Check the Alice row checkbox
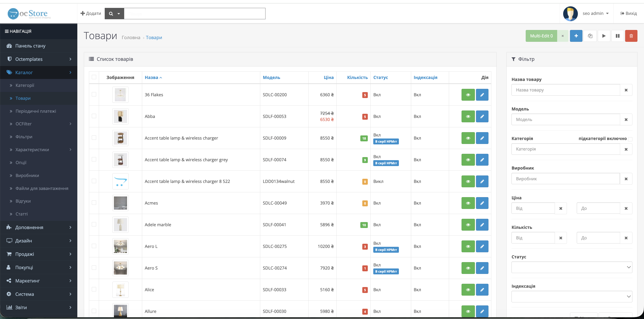Screen dimensions: 644x319 [94, 289]
